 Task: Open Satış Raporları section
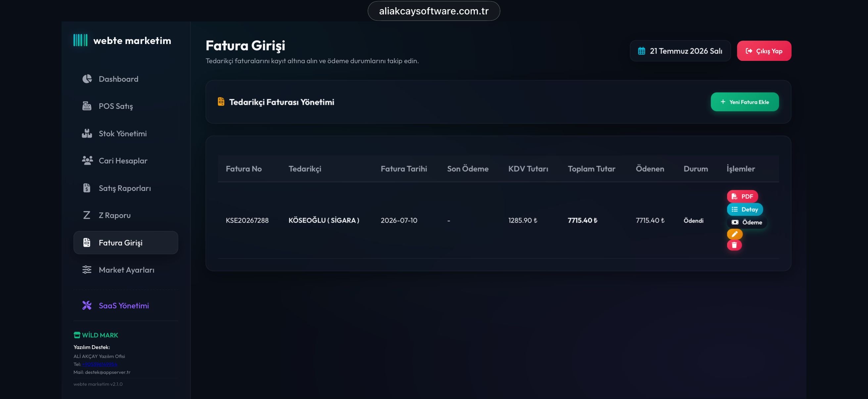tap(126, 188)
